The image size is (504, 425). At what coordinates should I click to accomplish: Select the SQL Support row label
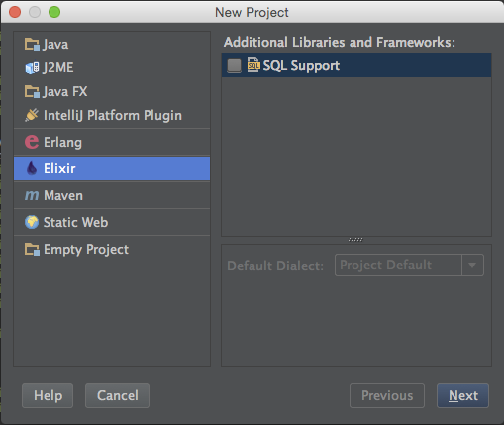[x=301, y=65]
